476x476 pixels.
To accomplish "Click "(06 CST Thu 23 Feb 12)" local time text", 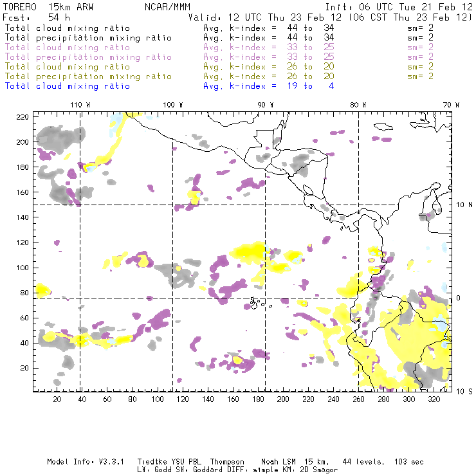I will click(x=410, y=17).
